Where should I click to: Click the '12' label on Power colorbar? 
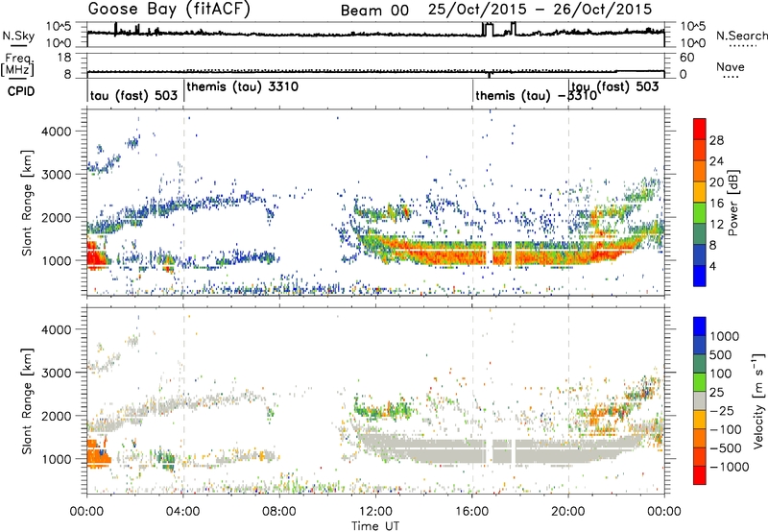tap(716, 225)
